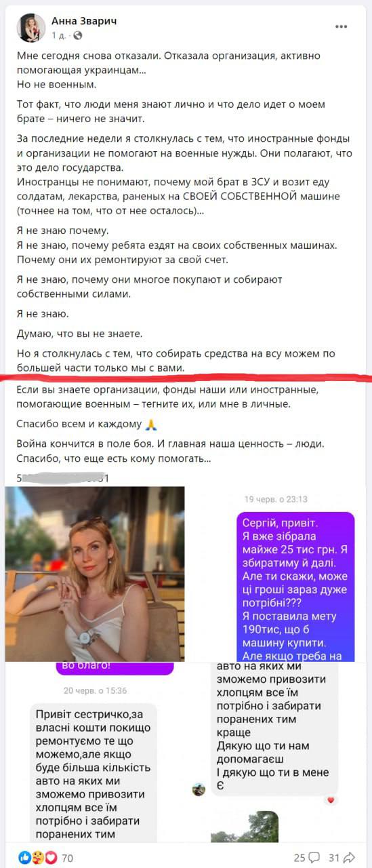
Task: Open the reactions count 70
Action: point(67,858)
